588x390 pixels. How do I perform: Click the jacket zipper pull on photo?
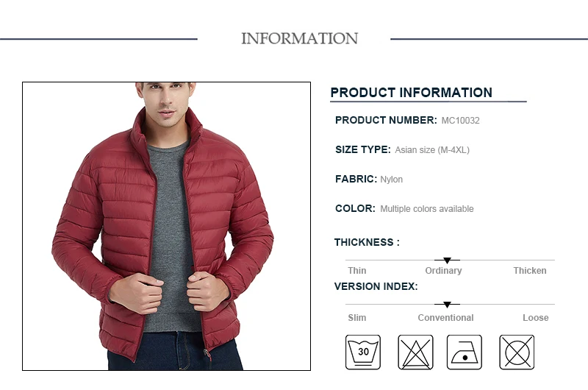[207, 355]
